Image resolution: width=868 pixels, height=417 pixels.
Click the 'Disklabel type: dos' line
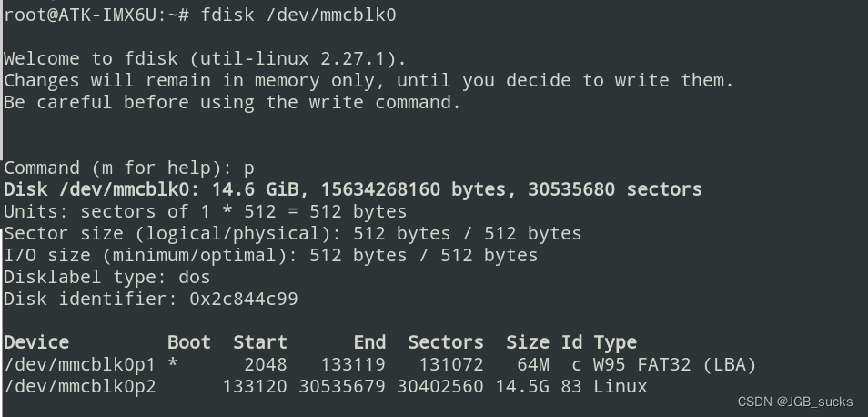coord(106,277)
